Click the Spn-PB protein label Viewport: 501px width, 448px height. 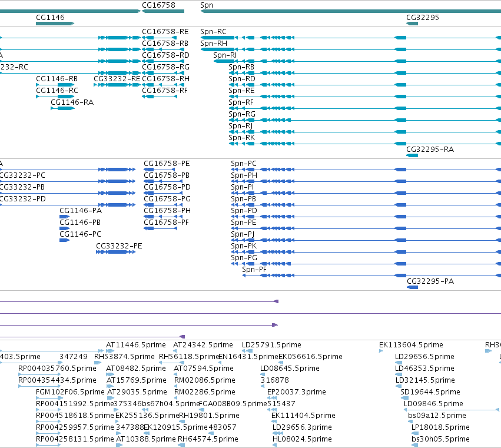(243, 199)
